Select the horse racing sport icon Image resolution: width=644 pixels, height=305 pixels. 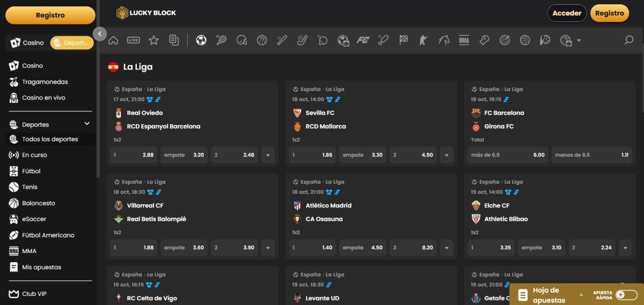click(x=444, y=40)
